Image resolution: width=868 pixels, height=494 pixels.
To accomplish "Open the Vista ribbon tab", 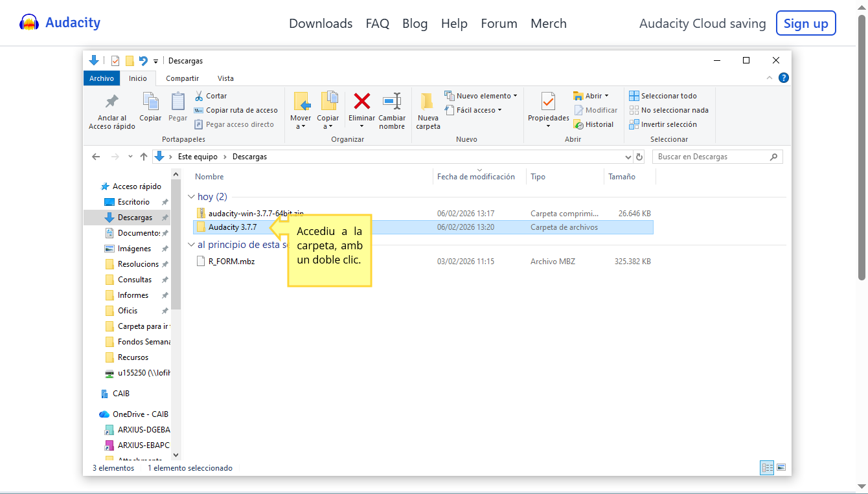I will [225, 78].
